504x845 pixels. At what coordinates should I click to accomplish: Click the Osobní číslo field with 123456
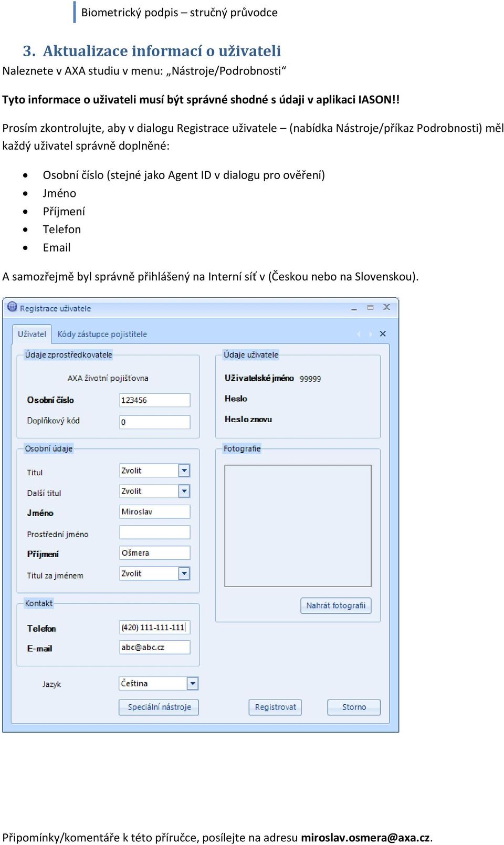pyautogui.click(x=155, y=400)
